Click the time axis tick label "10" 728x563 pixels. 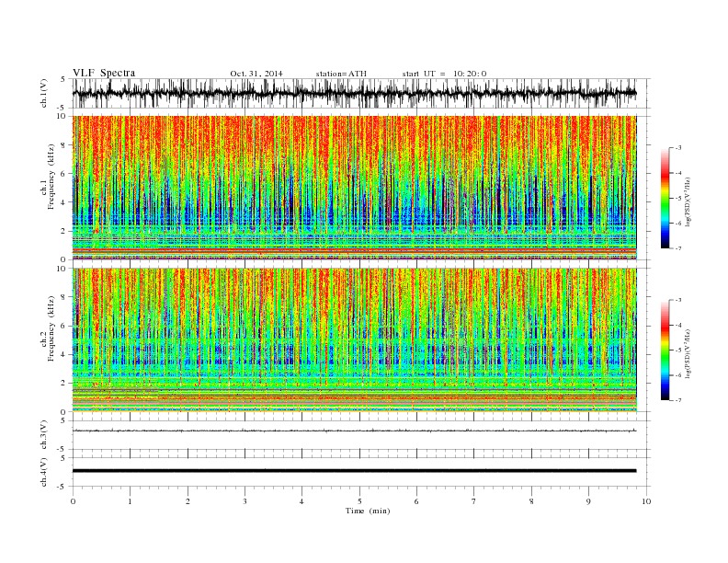click(x=646, y=501)
